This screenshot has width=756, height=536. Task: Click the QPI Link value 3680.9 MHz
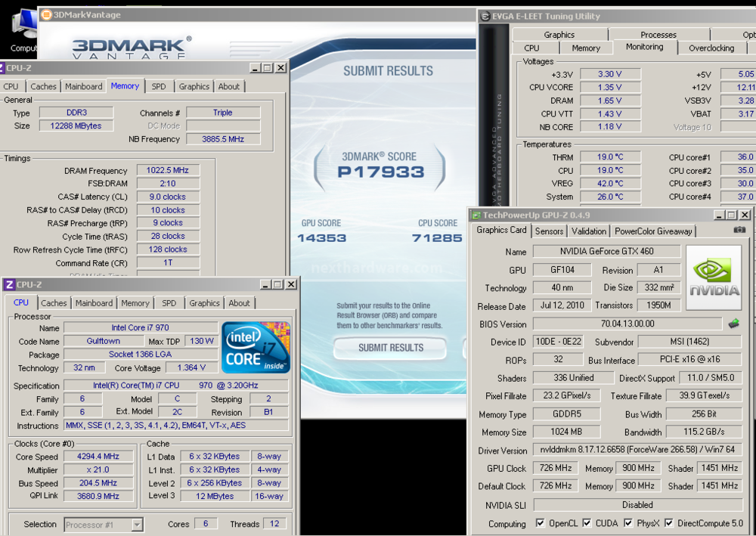(98, 496)
